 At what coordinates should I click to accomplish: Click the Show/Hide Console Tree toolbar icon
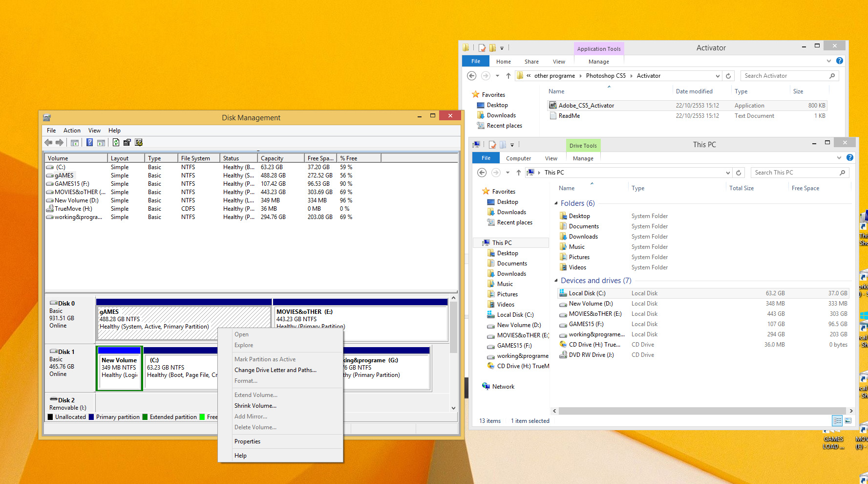click(x=75, y=143)
